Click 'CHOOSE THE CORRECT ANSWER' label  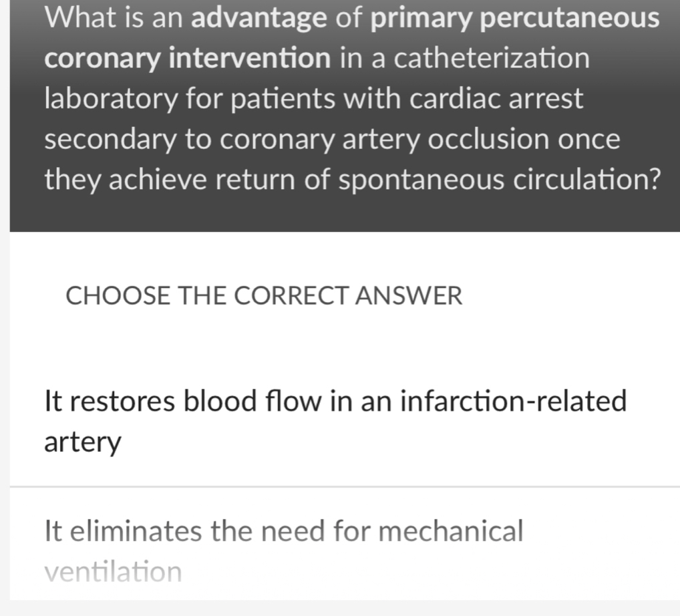click(265, 295)
